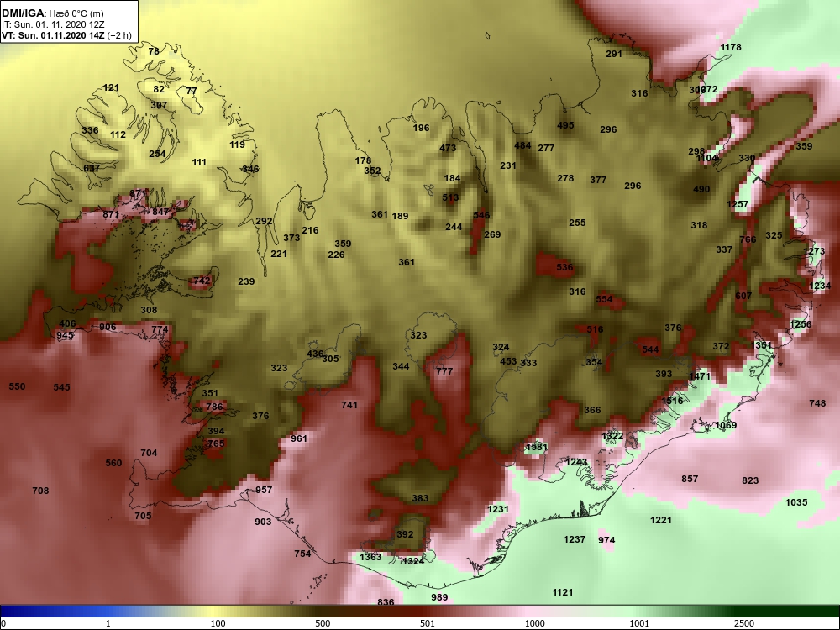The width and height of the screenshot is (840, 630).
Task: Click the map value 961
Action: pyautogui.click(x=299, y=438)
